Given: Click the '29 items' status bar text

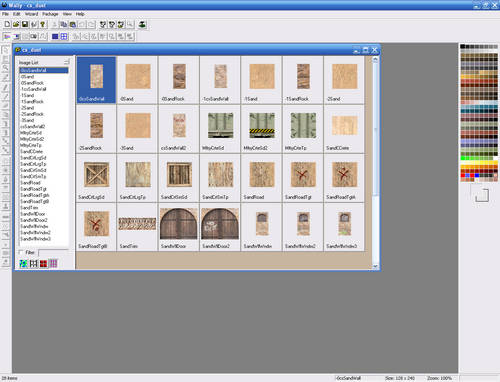Looking at the screenshot, I should (9, 378).
